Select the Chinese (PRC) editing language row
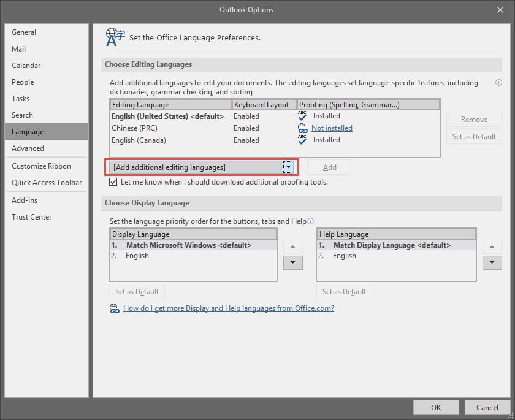Screen dimensions: 515x420 (275, 128)
